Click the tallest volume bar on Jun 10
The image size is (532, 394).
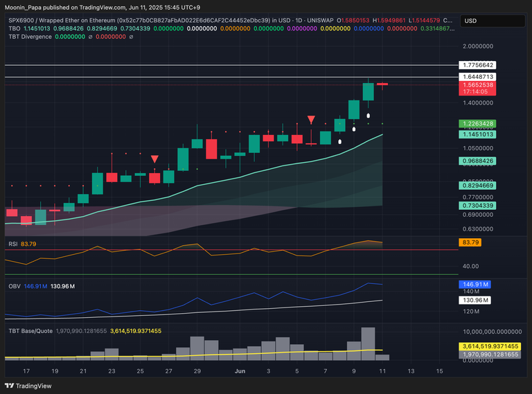point(368,344)
